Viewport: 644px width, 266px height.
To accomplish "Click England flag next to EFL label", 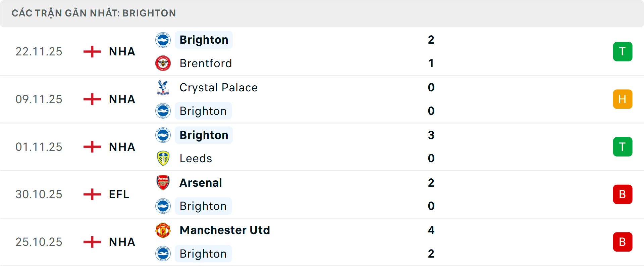I will point(92,194).
